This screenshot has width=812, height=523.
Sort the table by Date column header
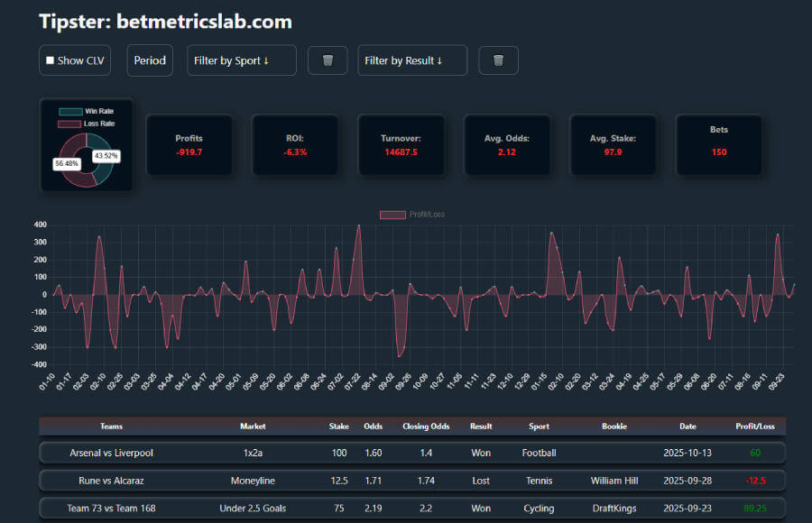[687, 427]
